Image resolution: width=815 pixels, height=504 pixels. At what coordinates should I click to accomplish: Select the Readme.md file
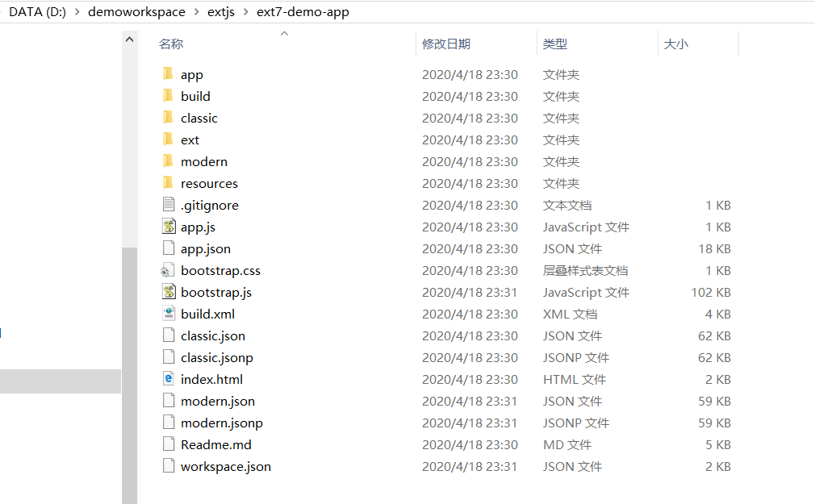click(x=215, y=445)
